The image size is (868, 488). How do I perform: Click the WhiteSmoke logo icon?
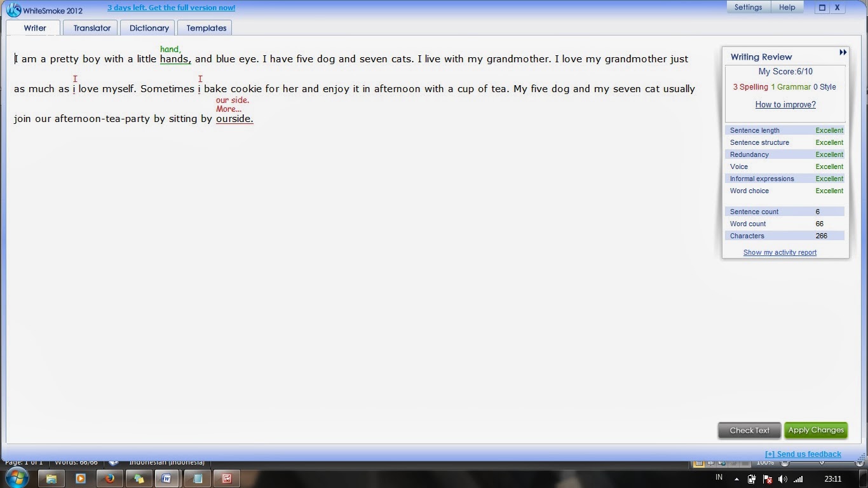[x=13, y=9]
